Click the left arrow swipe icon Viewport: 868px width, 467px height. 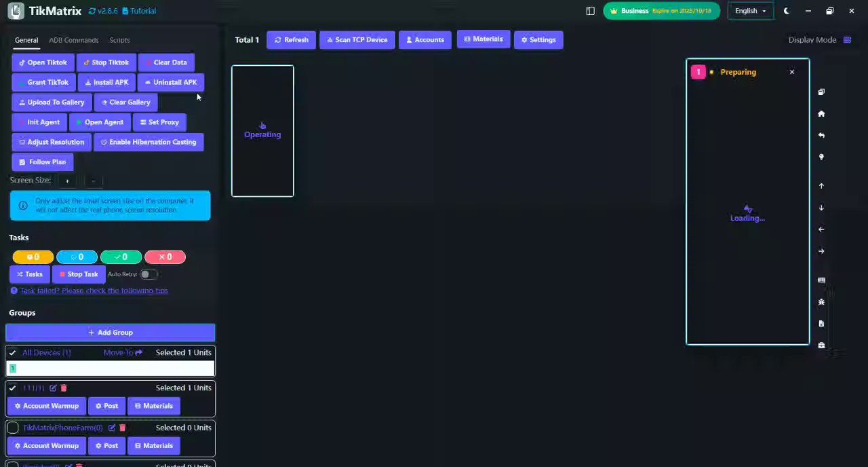tap(821, 229)
